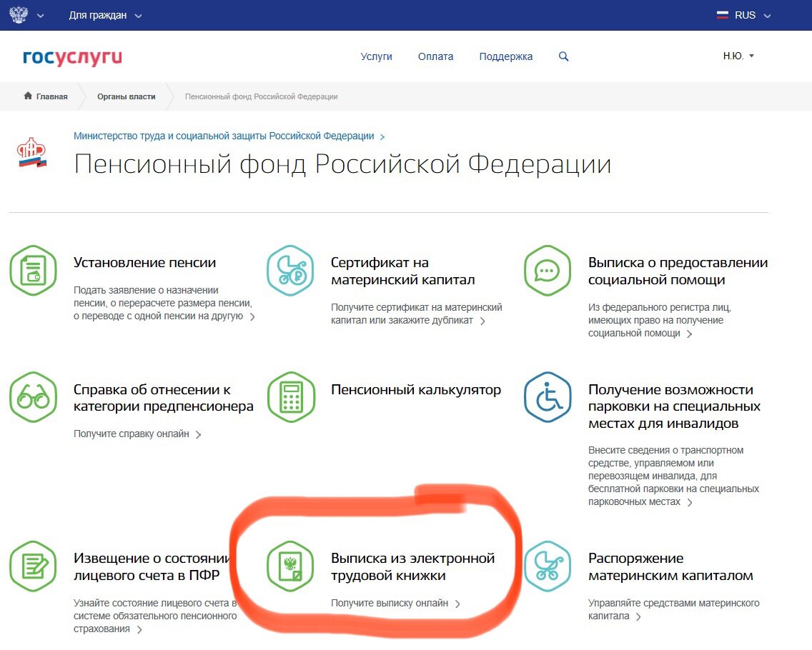Open 'Распоряжение материнским капиталом' title
Viewport: 812px width, 650px height.
coord(670,566)
